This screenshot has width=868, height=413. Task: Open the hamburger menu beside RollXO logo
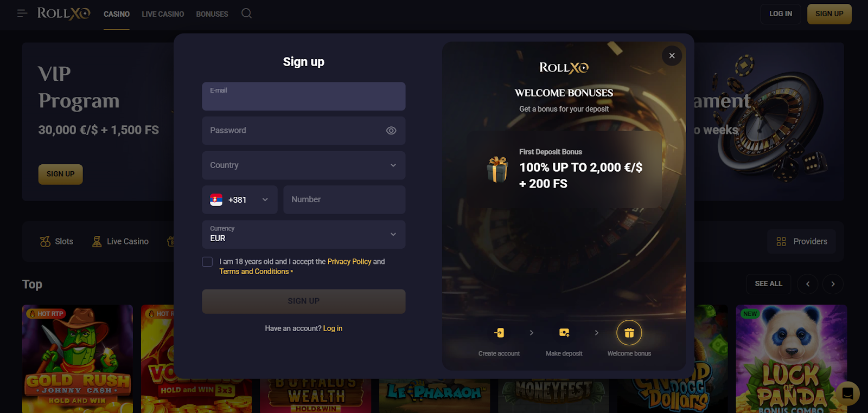tap(22, 13)
